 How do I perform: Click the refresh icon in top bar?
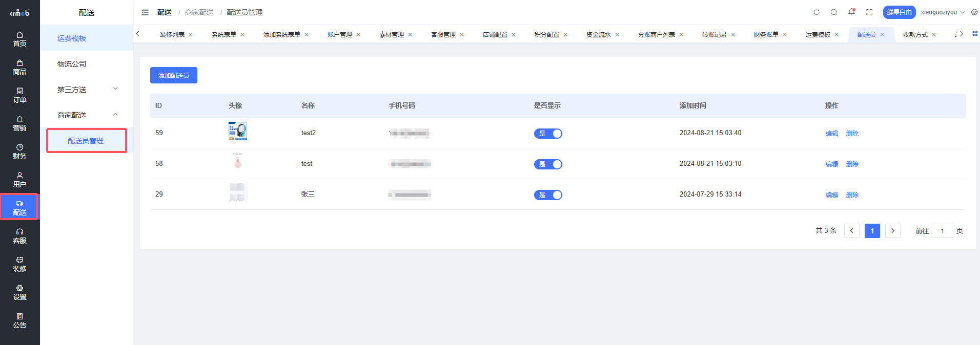click(816, 12)
